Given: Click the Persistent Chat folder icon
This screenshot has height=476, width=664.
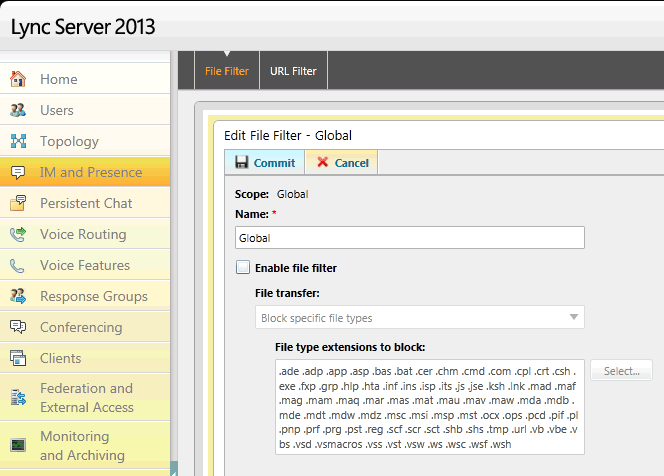Looking at the screenshot, I should pyautogui.click(x=18, y=203).
